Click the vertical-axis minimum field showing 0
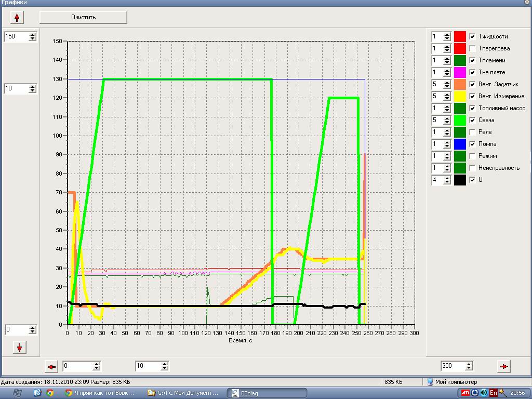Image resolution: width=532 pixels, height=399 pixels. (x=21, y=329)
